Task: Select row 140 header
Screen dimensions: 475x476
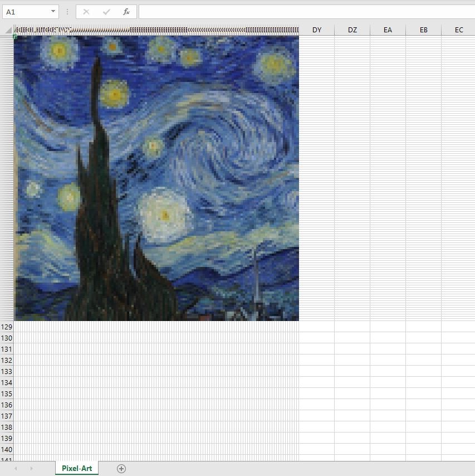Action: pos(7,449)
